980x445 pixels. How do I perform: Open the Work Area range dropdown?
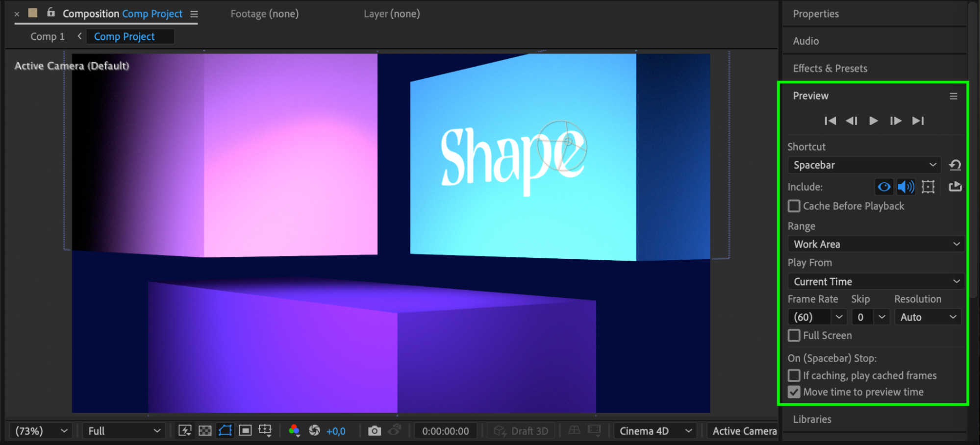click(x=876, y=244)
